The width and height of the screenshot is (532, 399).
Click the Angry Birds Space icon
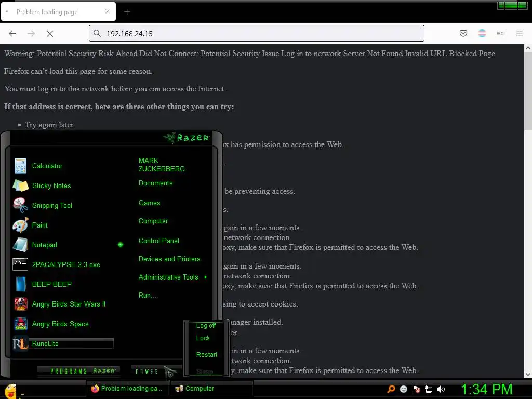[x=20, y=324]
